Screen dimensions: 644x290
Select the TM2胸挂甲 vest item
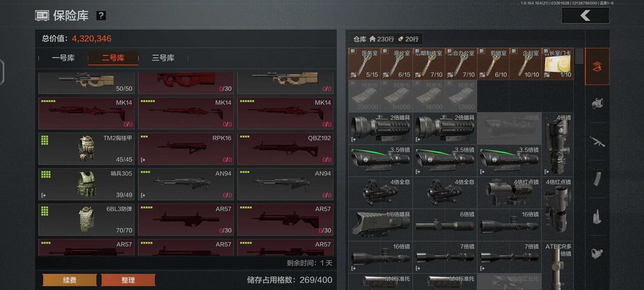pyautogui.click(x=86, y=149)
